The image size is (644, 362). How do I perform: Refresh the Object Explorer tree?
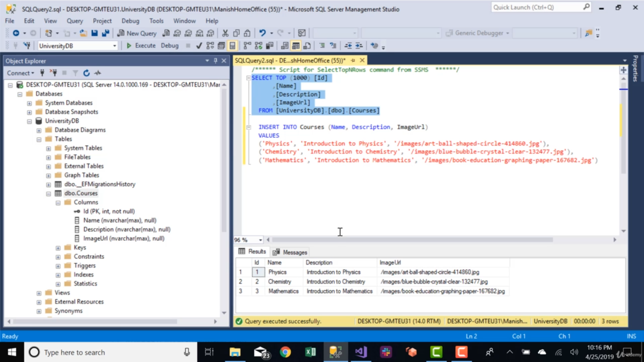(x=86, y=73)
